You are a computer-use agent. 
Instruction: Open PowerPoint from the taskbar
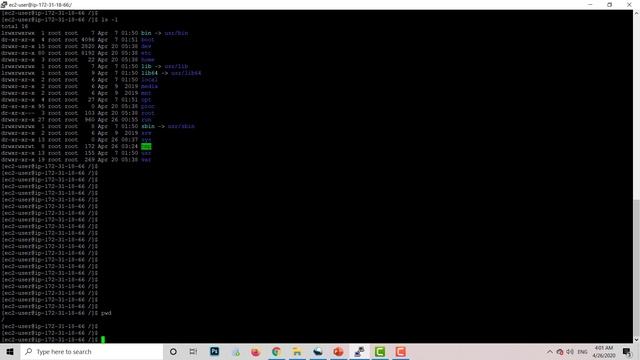coord(338,351)
